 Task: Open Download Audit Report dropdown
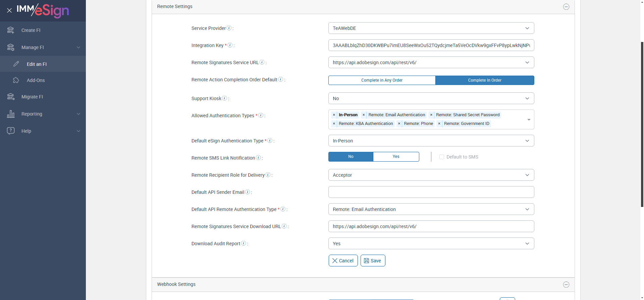point(431,244)
